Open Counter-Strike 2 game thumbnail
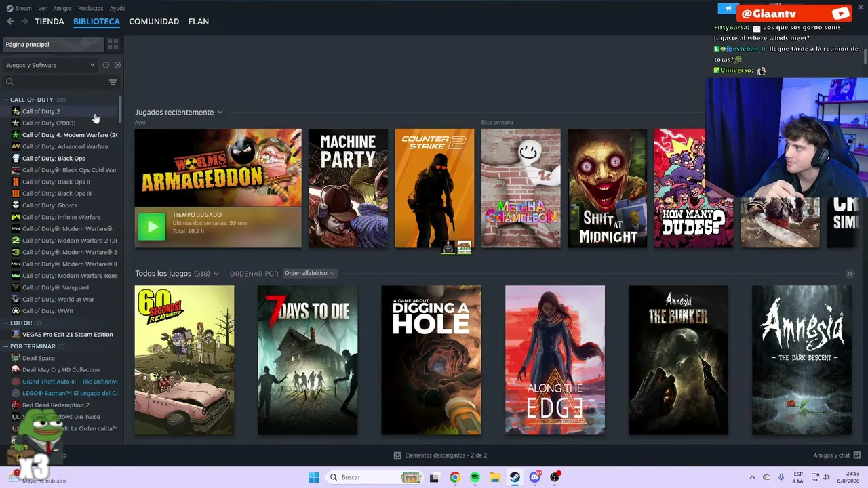This screenshot has width=868, height=488. 435,188
